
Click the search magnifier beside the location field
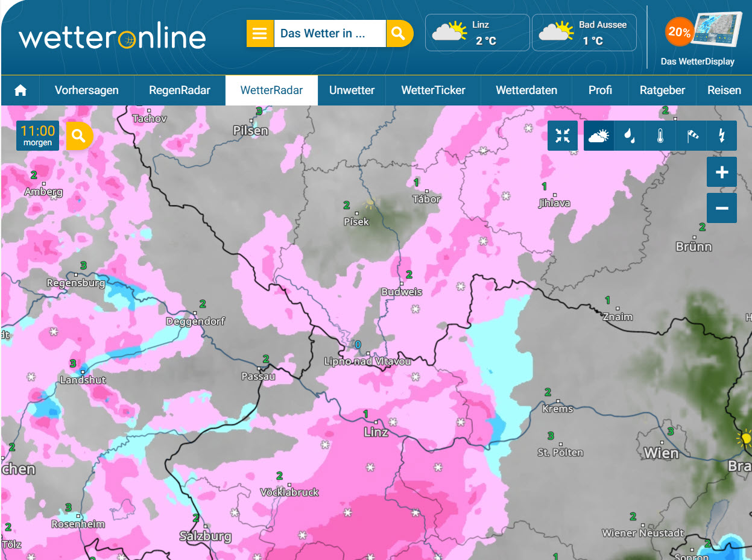point(399,34)
